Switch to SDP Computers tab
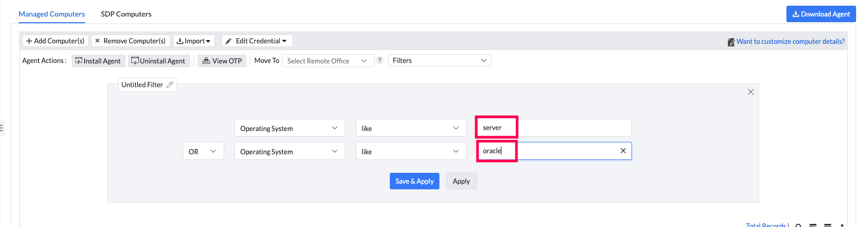The width and height of the screenshot is (868, 227). 126,14
